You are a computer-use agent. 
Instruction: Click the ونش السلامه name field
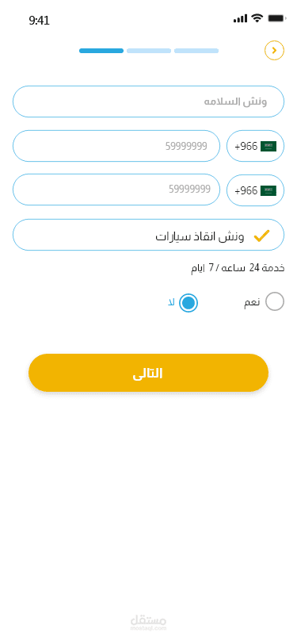[149, 102]
